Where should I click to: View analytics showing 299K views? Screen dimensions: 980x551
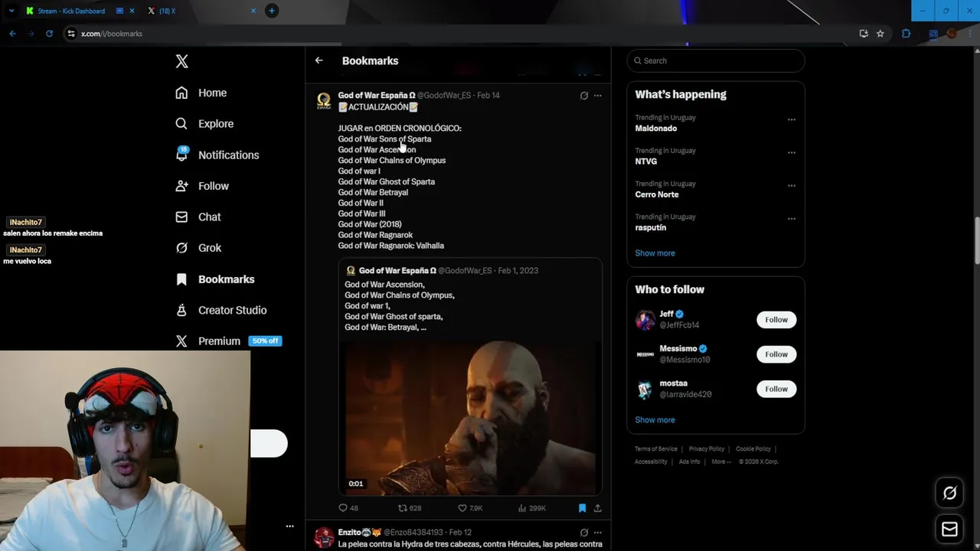pos(531,508)
